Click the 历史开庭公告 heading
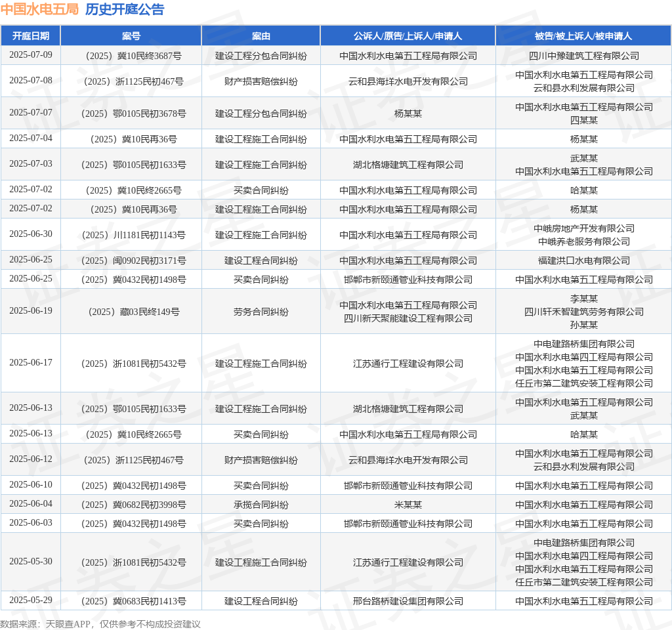This screenshot has width=672, height=630. 125,9
